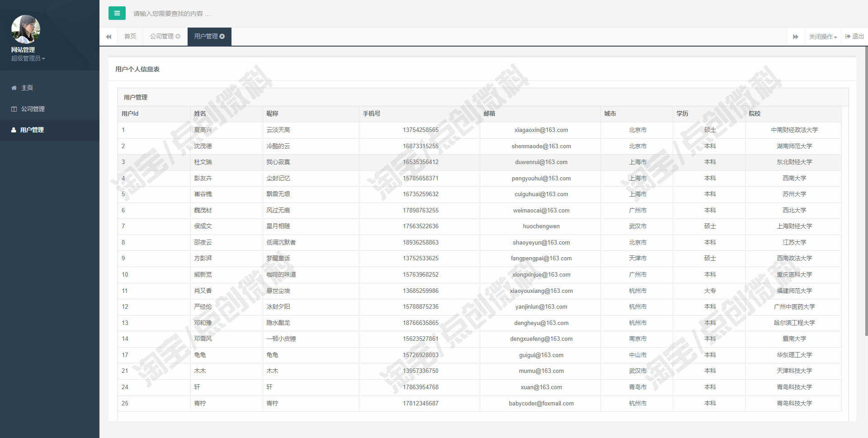
Task: Click the nickname 尘封记忆
Action: pos(278,178)
